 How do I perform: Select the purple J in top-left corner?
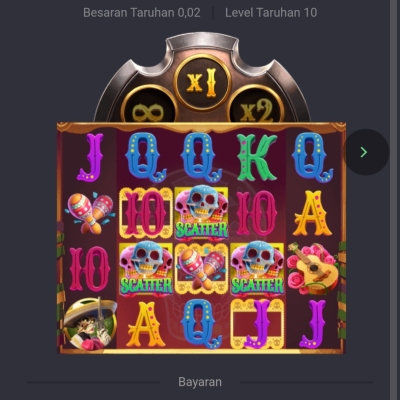pyautogui.click(x=91, y=157)
